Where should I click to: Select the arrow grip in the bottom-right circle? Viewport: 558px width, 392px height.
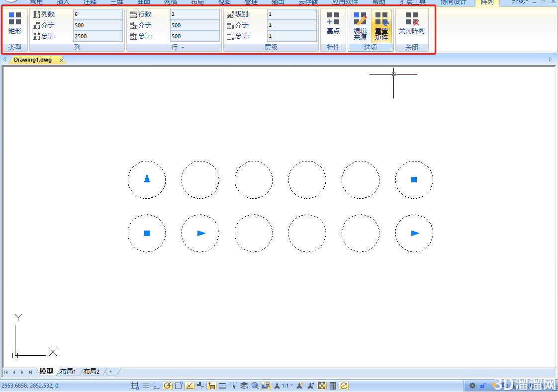coord(415,233)
